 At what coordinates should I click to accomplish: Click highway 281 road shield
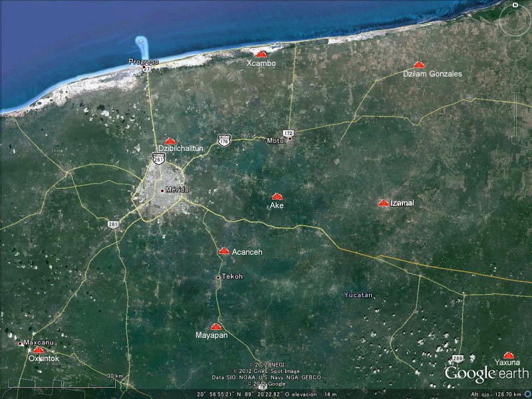pos(113,224)
